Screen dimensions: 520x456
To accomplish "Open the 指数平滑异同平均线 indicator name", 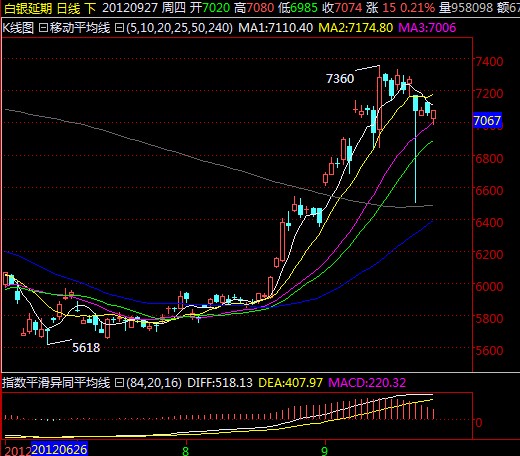I will pos(56,383).
